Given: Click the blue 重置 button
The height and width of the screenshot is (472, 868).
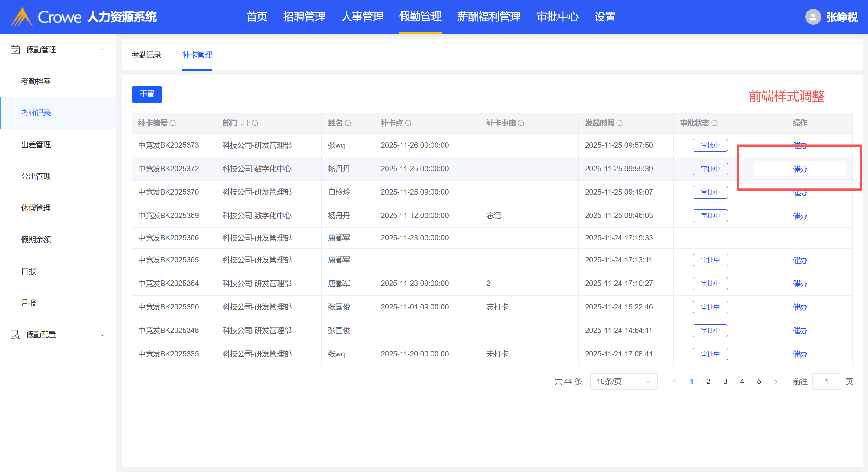Looking at the screenshot, I should [x=147, y=94].
